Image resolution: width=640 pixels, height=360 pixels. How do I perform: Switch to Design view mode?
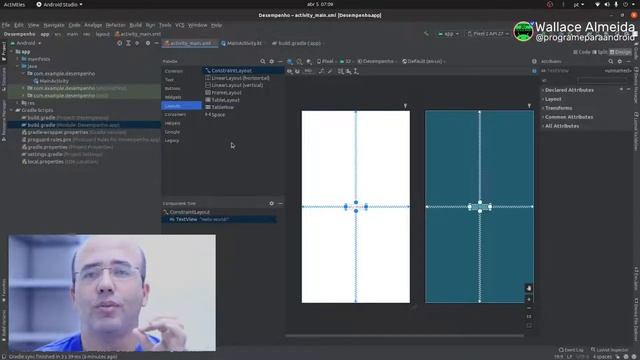pos(620,52)
